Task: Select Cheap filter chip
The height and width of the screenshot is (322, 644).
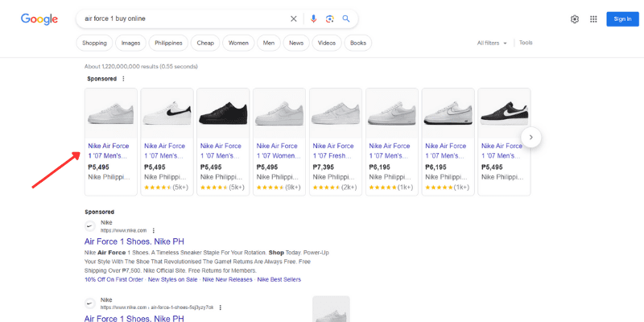Action: (205, 43)
